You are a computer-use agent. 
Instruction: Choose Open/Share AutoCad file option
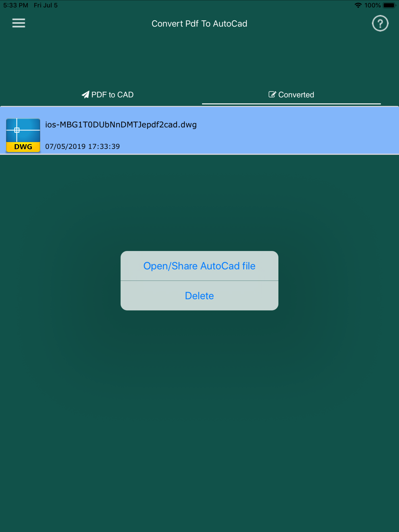[199, 266]
